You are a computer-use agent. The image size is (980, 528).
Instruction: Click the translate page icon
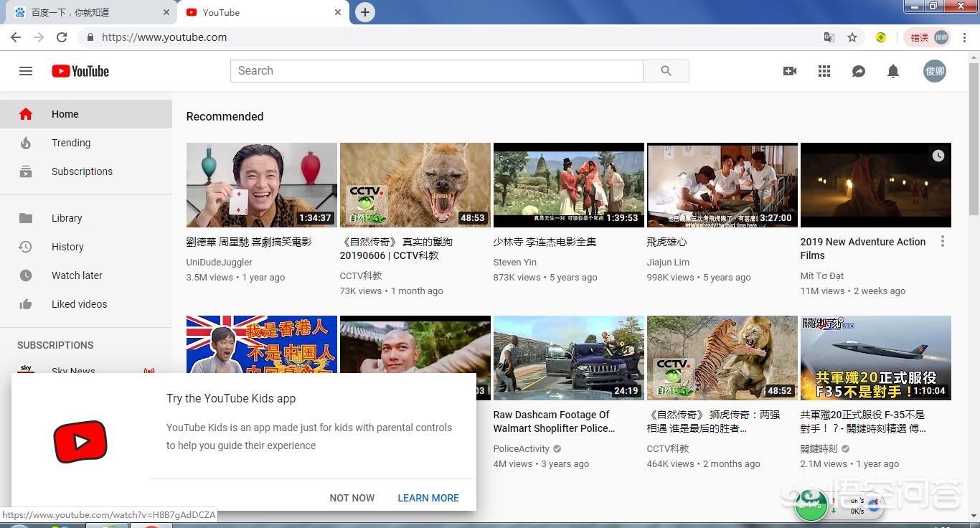coord(829,37)
